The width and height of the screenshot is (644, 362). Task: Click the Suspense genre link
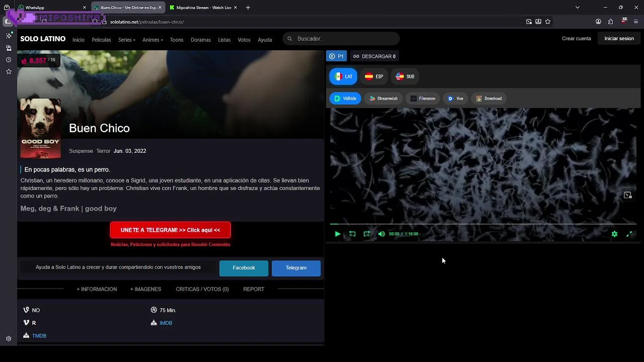point(81,151)
